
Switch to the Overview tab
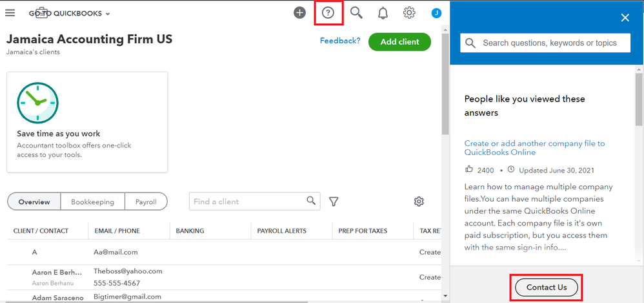[34, 202]
